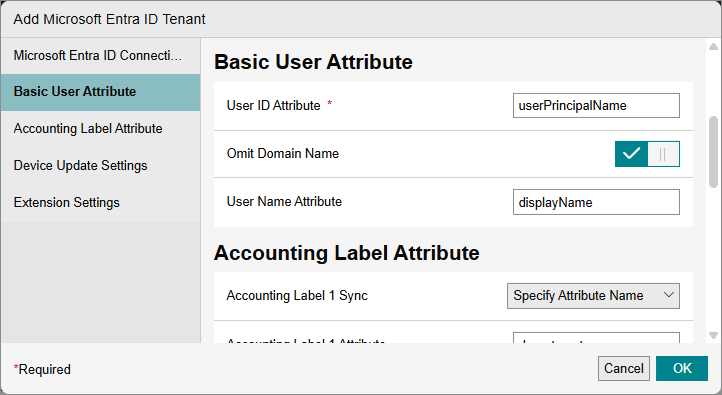Open Device Update Settings section

[100, 166]
